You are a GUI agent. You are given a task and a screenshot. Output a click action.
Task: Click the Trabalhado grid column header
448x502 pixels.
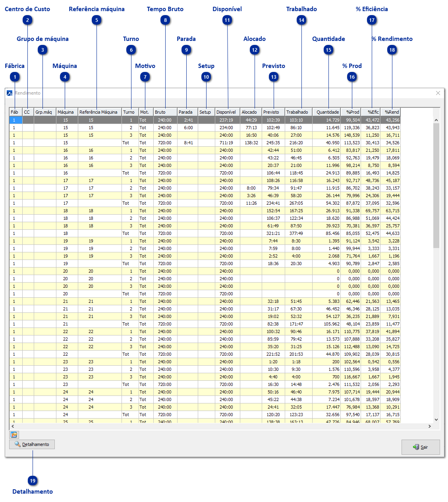299,112
